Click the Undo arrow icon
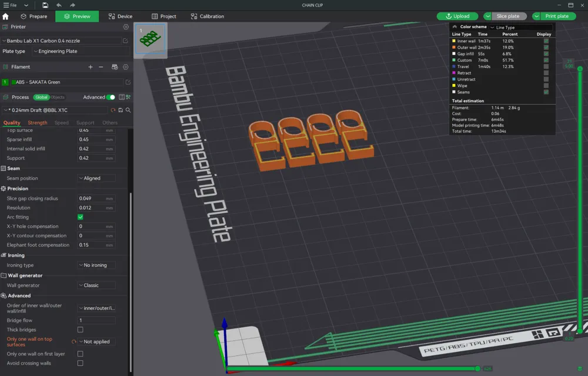588x376 pixels. pyautogui.click(x=59, y=5)
